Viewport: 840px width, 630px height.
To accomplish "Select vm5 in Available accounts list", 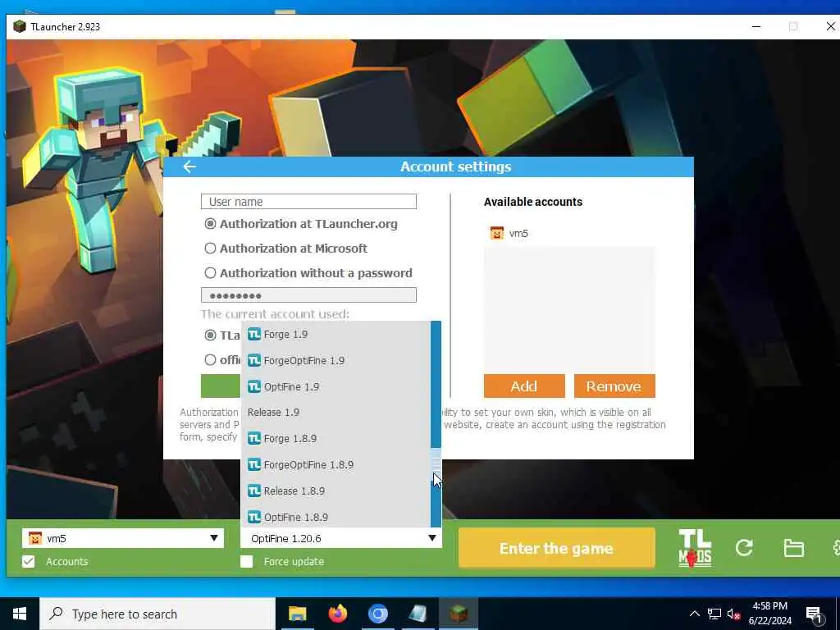I will [x=569, y=233].
